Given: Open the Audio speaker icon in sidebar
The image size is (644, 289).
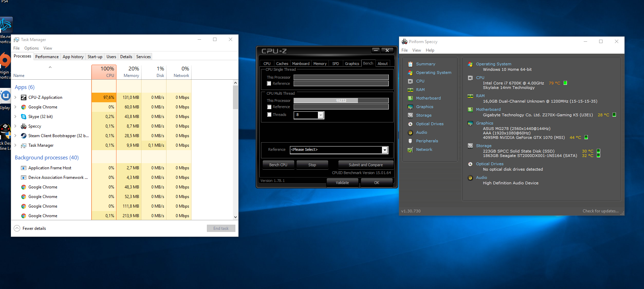Looking at the screenshot, I should click(410, 132).
